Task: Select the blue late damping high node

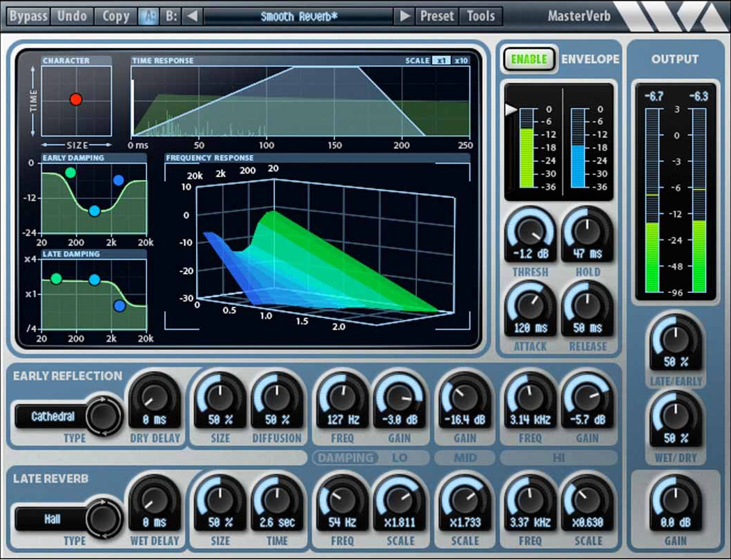Action: pos(119,306)
